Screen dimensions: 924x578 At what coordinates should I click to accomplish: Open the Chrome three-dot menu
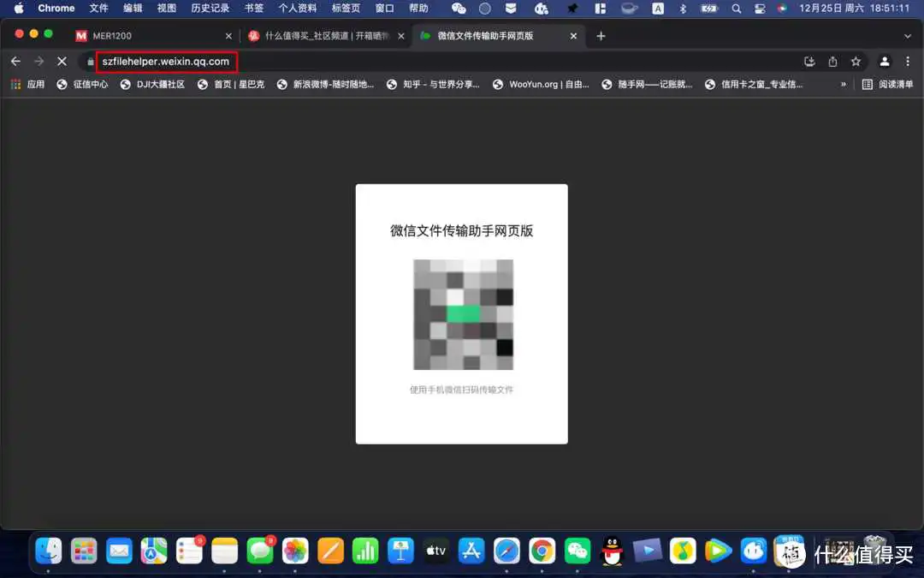click(908, 62)
